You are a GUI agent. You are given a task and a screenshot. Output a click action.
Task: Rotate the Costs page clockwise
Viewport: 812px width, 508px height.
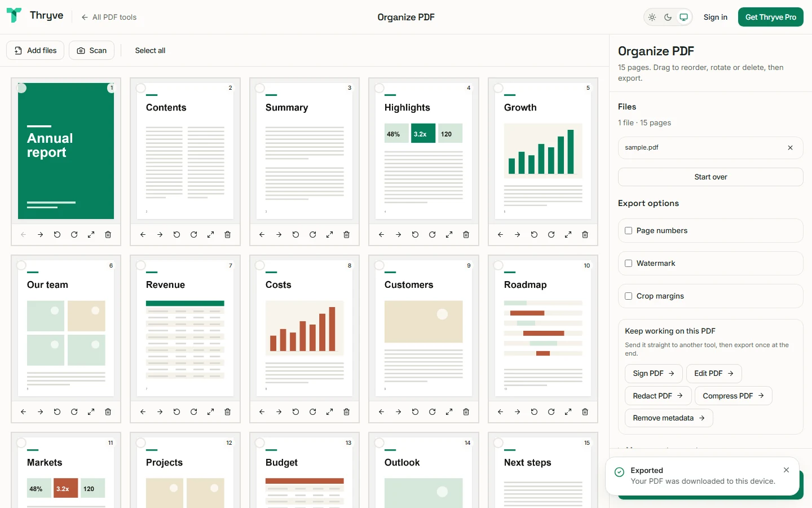pyautogui.click(x=312, y=412)
